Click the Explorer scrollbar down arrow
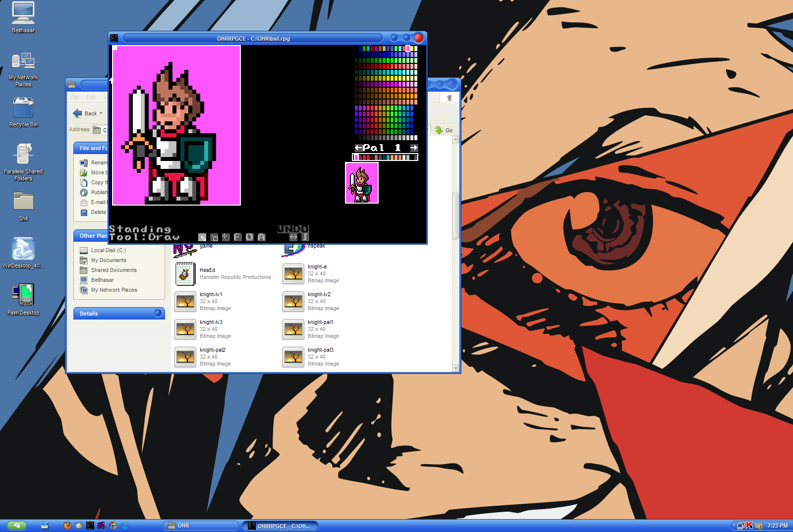793x532 pixels. pyautogui.click(x=455, y=368)
